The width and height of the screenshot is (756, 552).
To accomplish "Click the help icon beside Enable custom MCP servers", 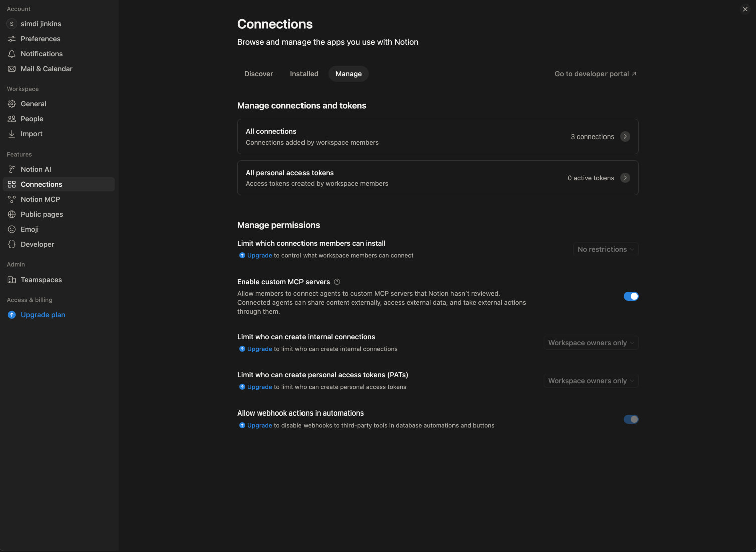I will pyautogui.click(x=337, y=282).
